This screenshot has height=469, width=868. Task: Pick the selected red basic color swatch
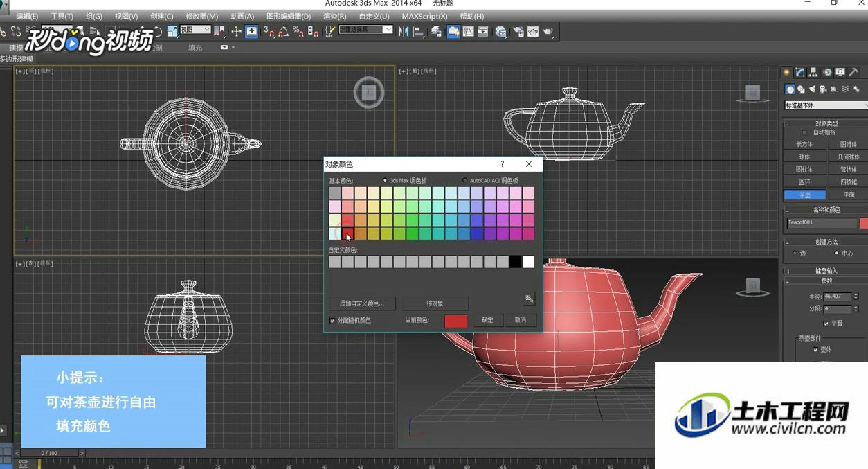pyautogui.click(x=347, y=233)
